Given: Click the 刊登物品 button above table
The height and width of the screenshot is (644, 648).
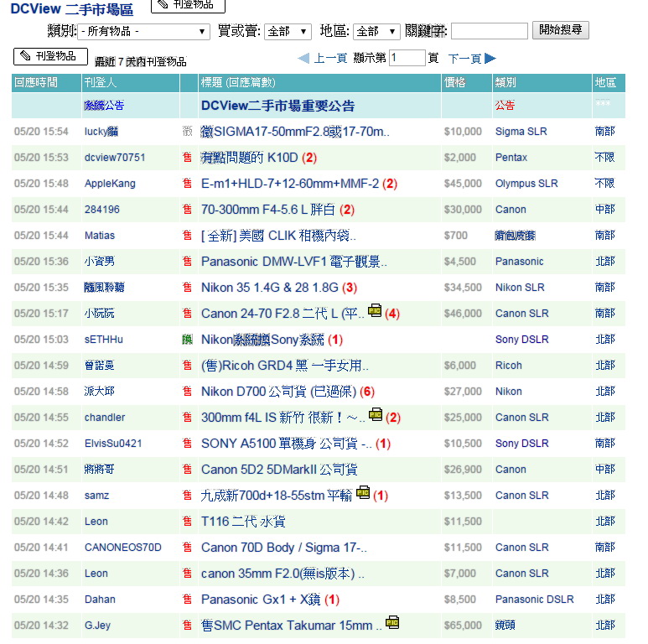Looking at the screenshot, I should tap(50, 57).
